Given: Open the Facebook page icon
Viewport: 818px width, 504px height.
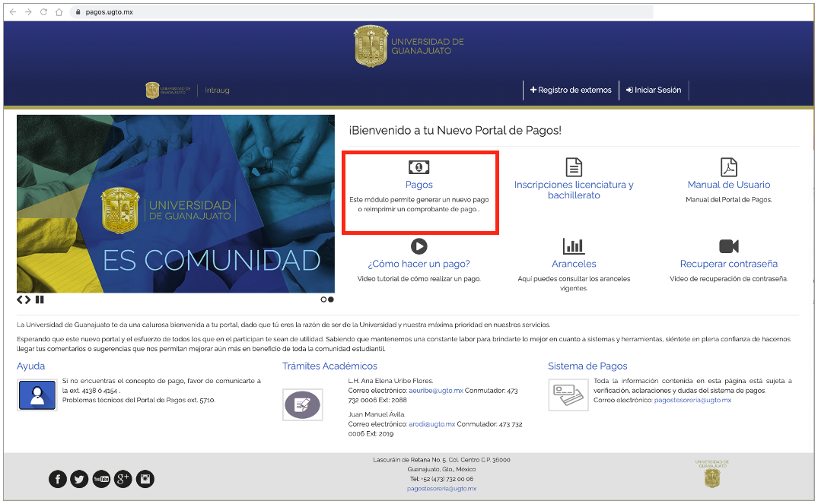Looking at the screenshot, I should [x=58, y=479].
